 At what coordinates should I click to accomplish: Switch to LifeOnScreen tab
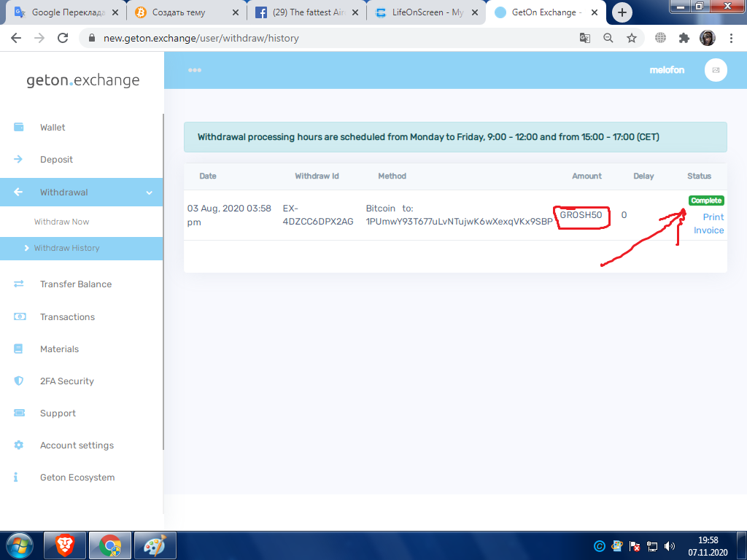pyautogui.click(x=427, y=12)
